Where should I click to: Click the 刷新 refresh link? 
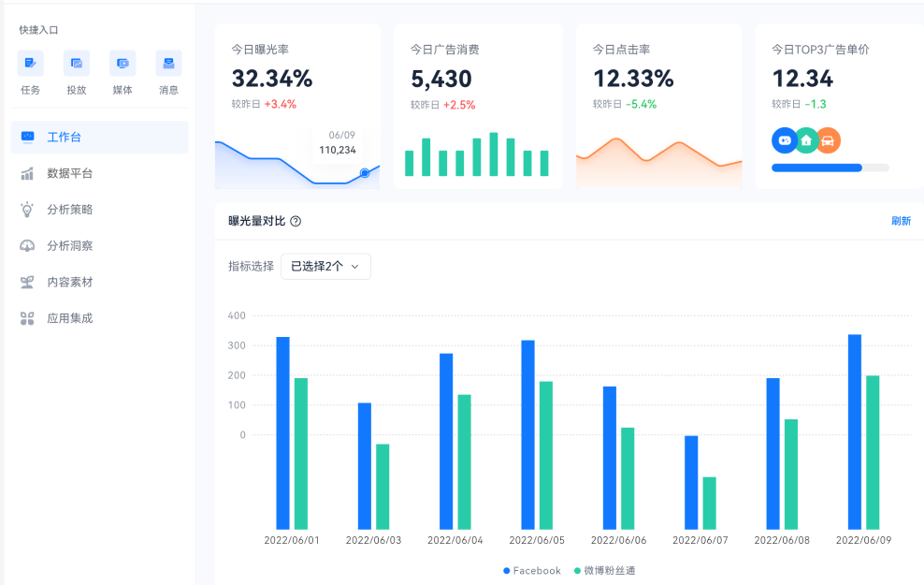(x=901, y=222)
